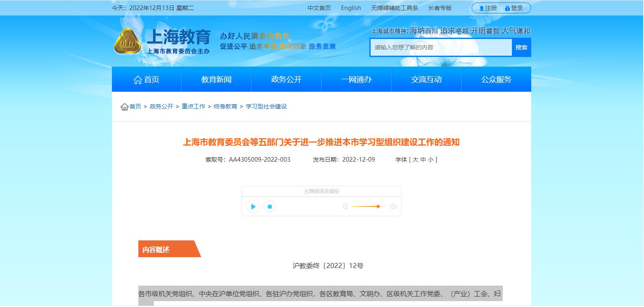Click the low-volume speaker icon
This screenshot has width=644, height=307.
point(345,206)
